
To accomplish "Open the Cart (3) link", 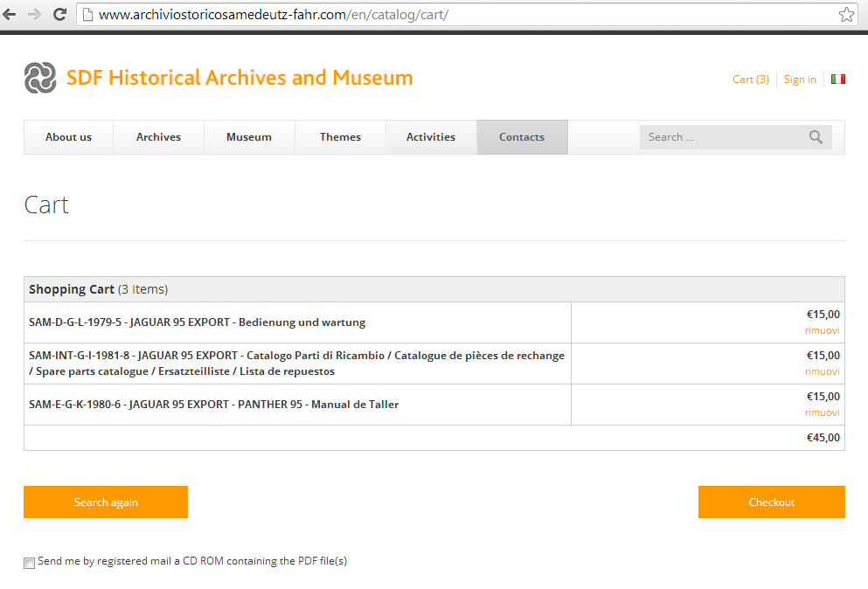I will [750, 80].
